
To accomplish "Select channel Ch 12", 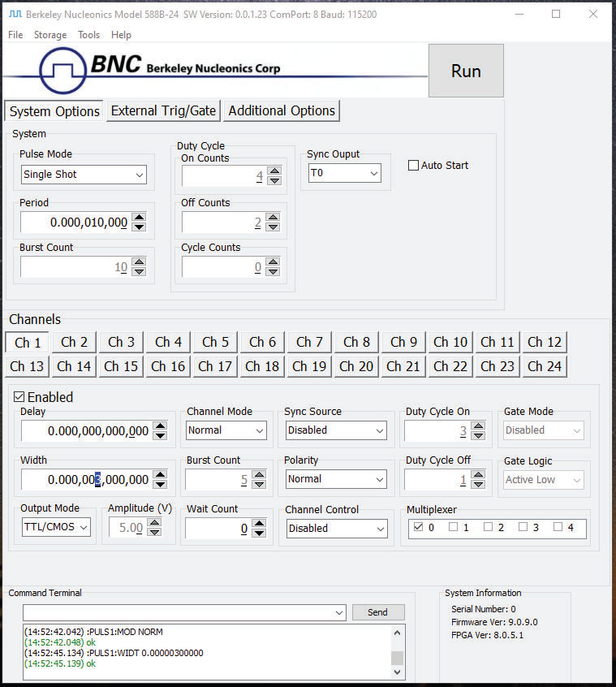I will tap(545, 342).
